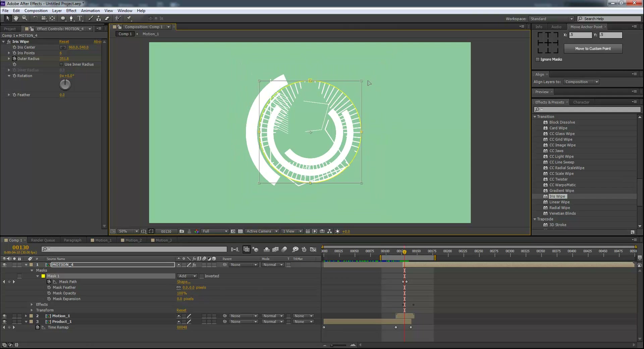Open composition mini-flowchart icon in timeline
This screenshot has width=644, height=349.
[x=235, y=249]
